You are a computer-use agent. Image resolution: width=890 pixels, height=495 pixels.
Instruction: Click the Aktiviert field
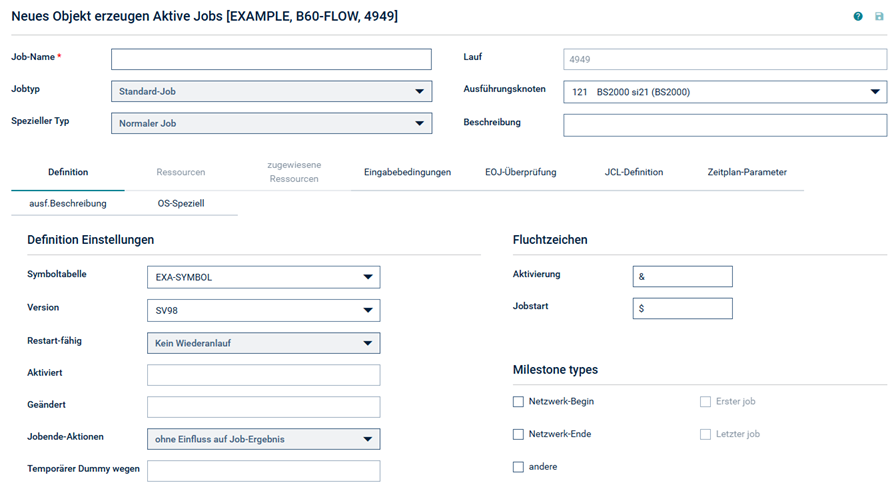[x=263, y=375]
